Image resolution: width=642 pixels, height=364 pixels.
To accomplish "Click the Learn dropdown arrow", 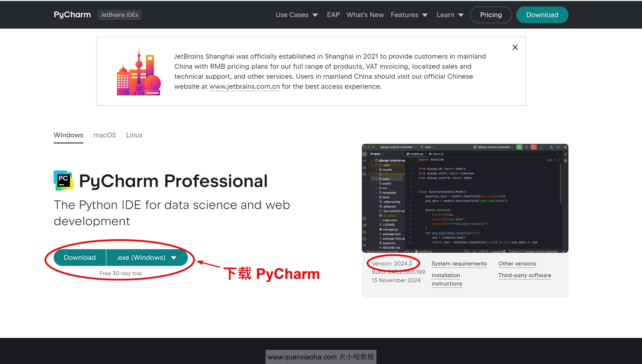I will (461, 15).
